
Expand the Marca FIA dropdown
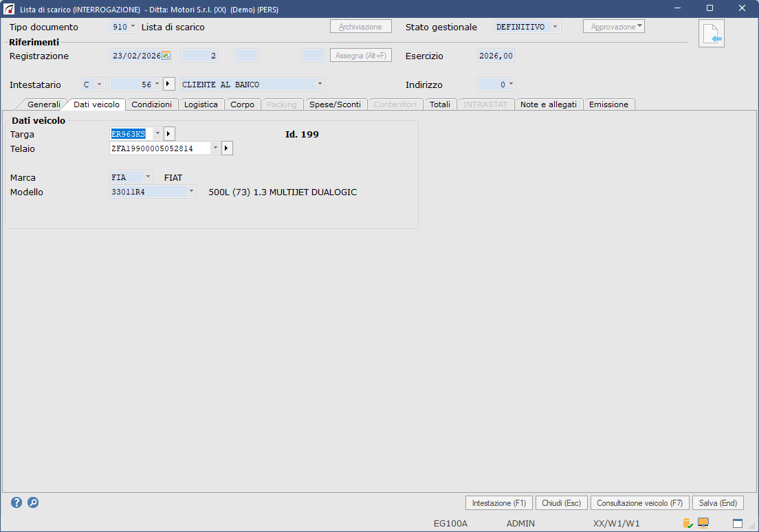[147, 177]
